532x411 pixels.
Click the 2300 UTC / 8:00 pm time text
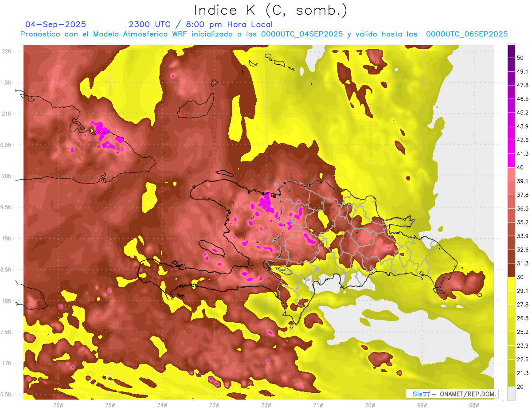coord(200,24)
